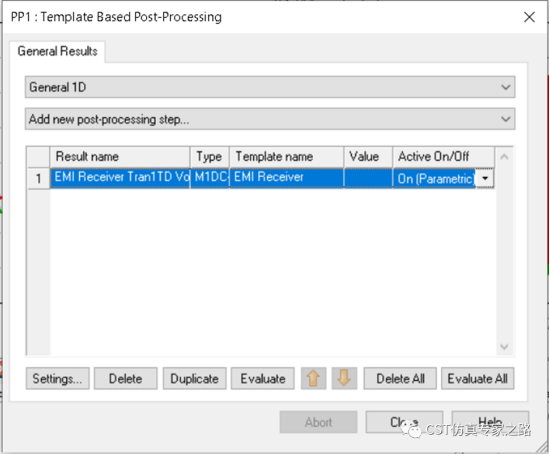This screenshot has width=550, height=455.
Task: Run Evaluate All post-processing steps
Action: 478,379
